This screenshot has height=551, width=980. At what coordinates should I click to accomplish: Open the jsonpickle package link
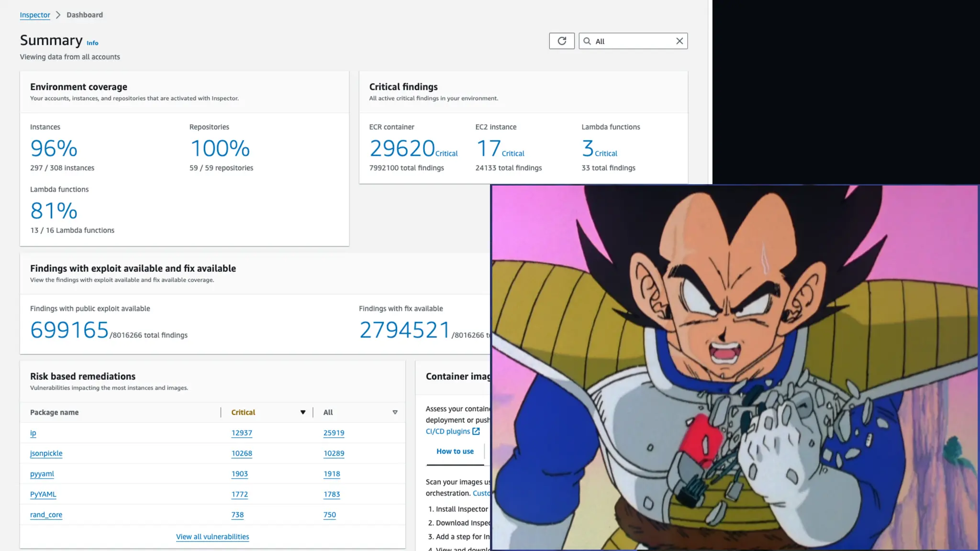click(x=46, y=453)
